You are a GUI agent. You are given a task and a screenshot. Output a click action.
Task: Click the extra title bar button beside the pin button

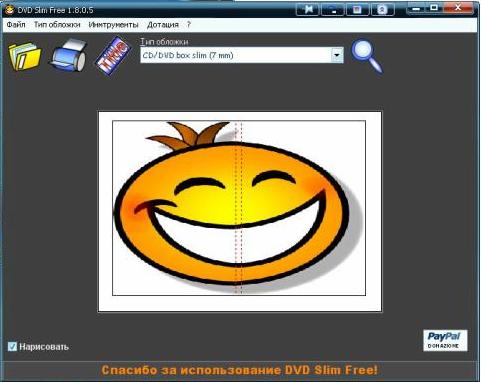coord(333,9)
